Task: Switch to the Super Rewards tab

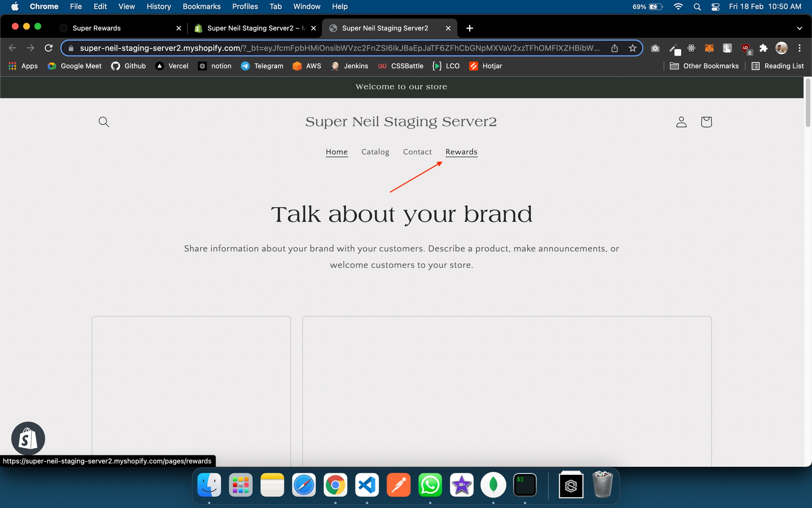Action: click(97, 28)
